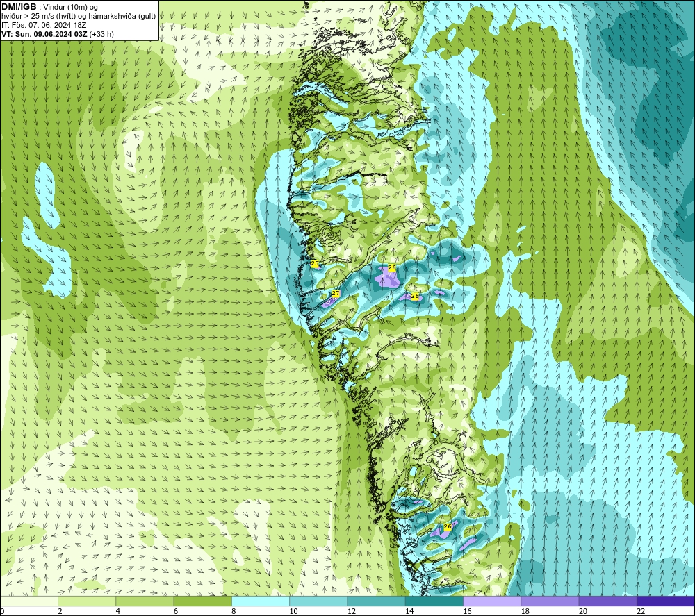Click the legend scale number '20'

[583, 611]
